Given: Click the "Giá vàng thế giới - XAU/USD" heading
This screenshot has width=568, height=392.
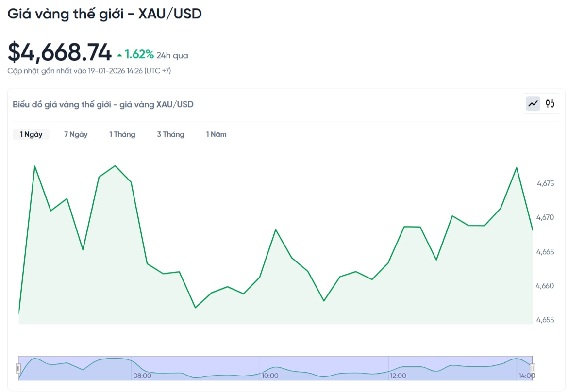Looking at the screenshot, I should click(x=104, y=14).
